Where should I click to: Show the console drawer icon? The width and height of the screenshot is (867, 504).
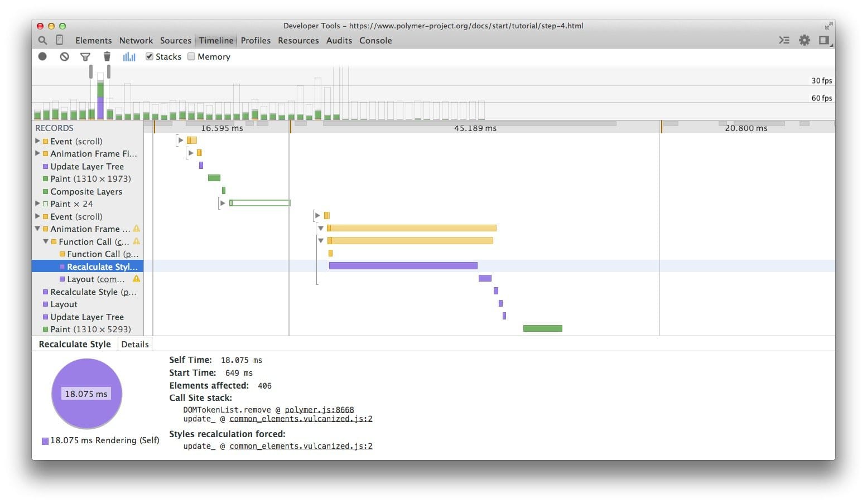click(784, 40)
